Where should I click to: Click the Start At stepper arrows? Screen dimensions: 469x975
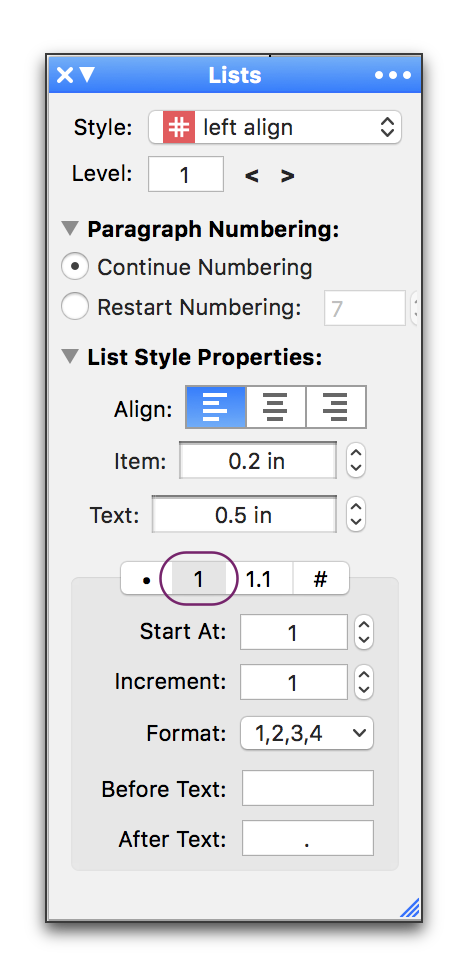[x=364, y=632]
